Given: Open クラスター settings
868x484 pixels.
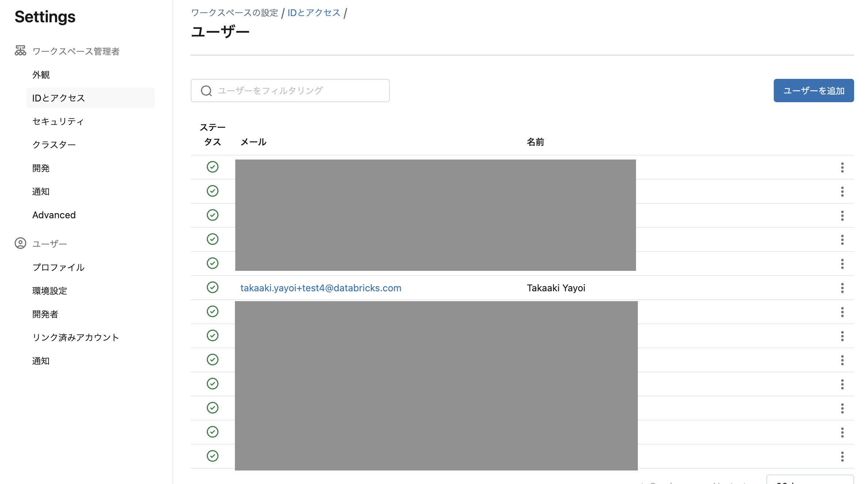Looking at the screenshot, I should click(x=54, y=145).
